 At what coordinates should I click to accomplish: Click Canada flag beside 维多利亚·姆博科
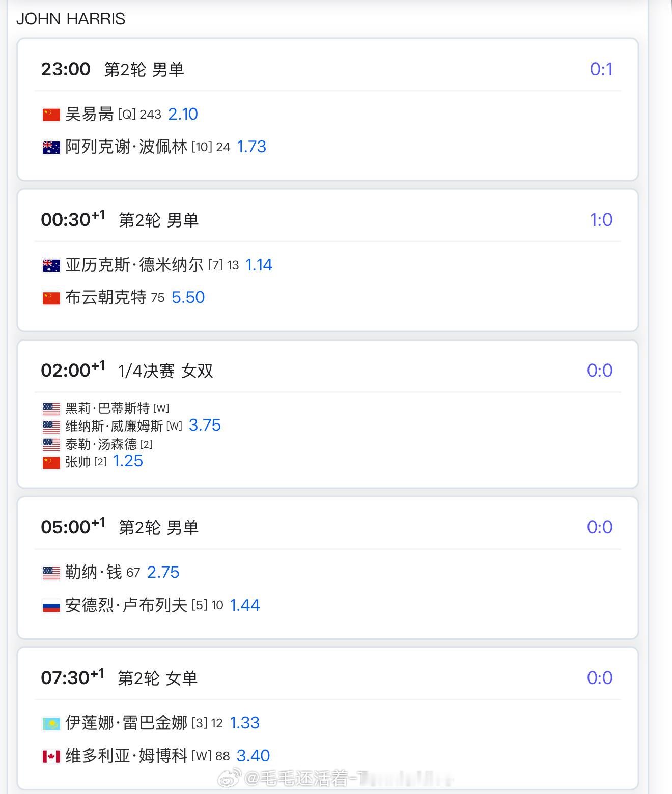click(x=51, y=756)
